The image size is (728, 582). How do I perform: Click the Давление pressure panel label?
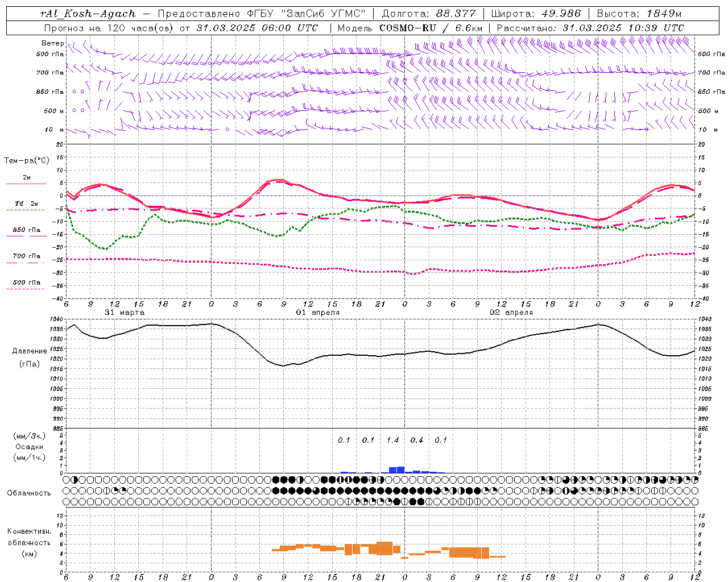[30, 351]
